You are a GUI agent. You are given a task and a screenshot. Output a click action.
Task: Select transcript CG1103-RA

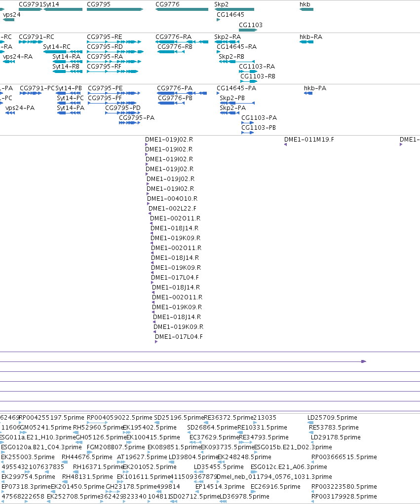pos(248,72)
